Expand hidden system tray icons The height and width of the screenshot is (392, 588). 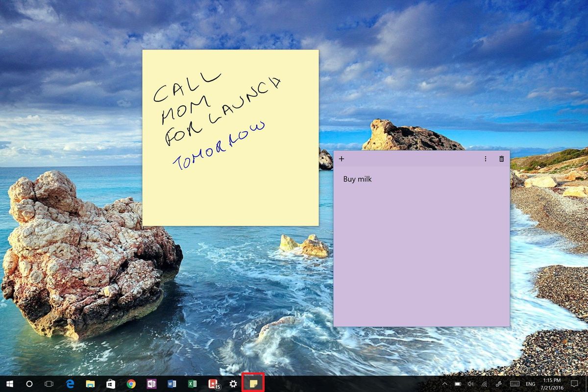point(444,385)
